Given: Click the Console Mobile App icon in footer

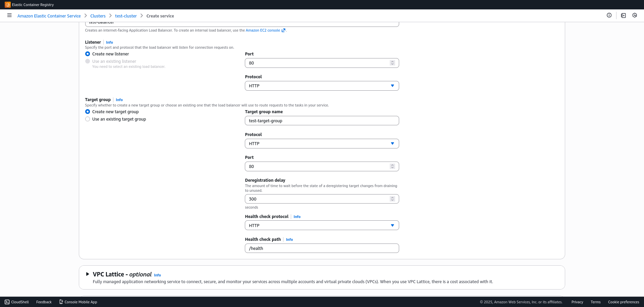Looking at the screenshot, I should pyautogui.click(x=61, y=302).
